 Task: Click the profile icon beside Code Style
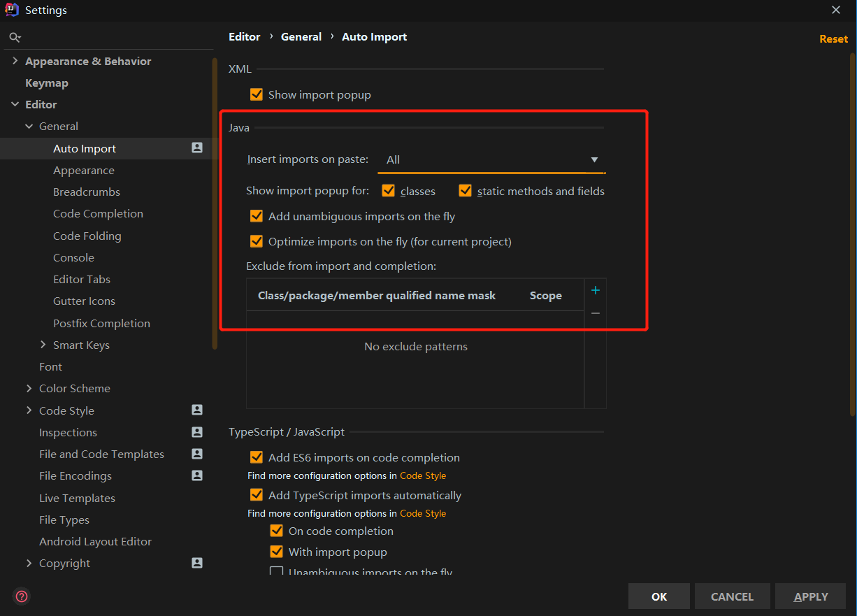tap(197, 410)
